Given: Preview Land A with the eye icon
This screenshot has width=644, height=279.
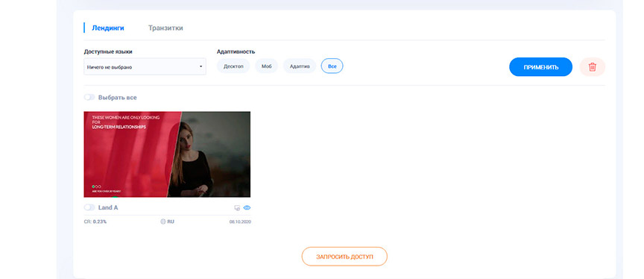Looking at the screenshot, I should pyautogui.click(x=247, y=208).
